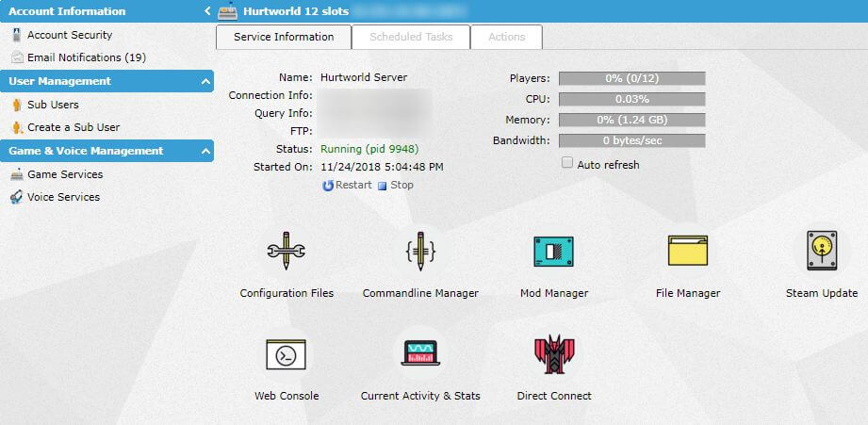Screen dimensions: 868x425
Task: Launch the Mod Manager icon
Action: [x=553, y=252]
